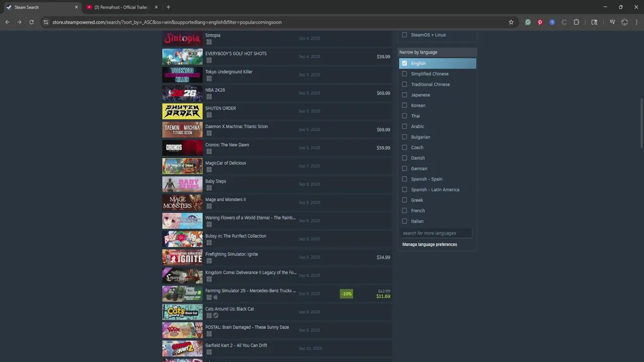Open the Chrome three-dot menu
Screen dimensions: 644x362
pyautogui.click(x=636, y=22)
